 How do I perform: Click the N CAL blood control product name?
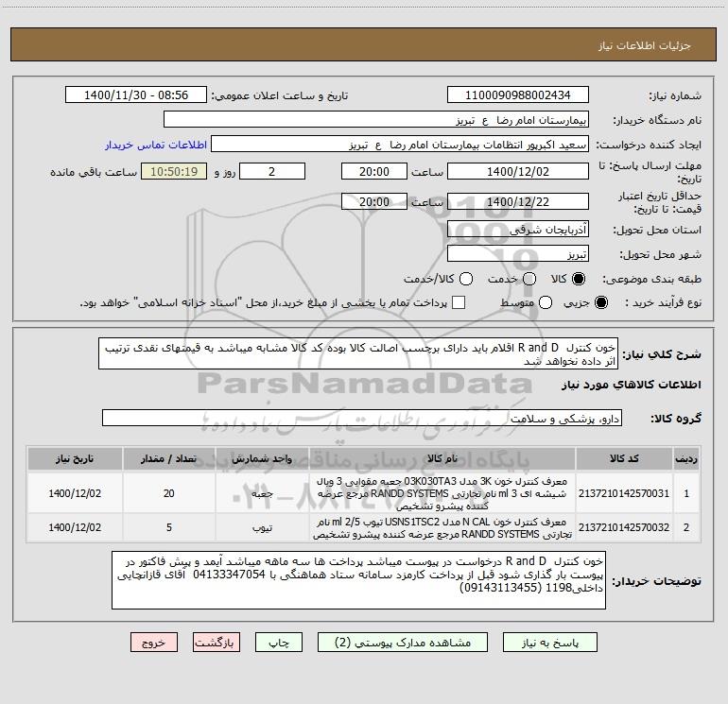(x=442, y=527)
